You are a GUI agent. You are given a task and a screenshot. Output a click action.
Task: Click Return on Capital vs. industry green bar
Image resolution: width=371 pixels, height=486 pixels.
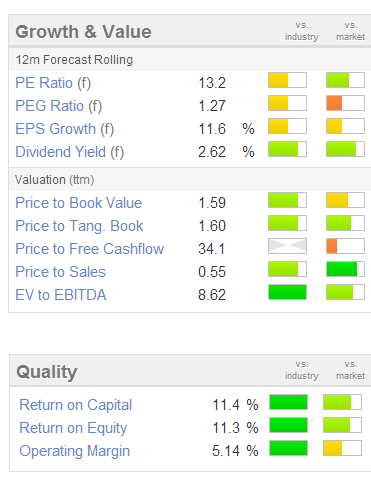click(x=288, y=402)
